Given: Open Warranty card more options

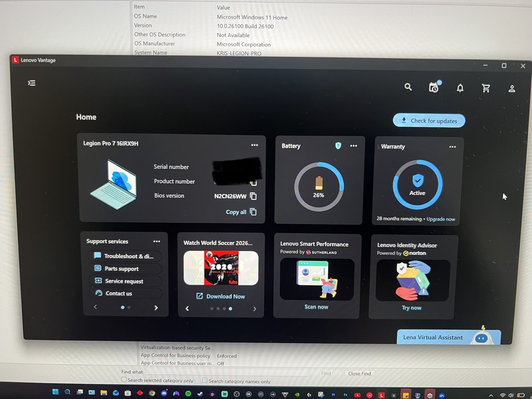Looking at the screenshot, I should pos(453,147).
